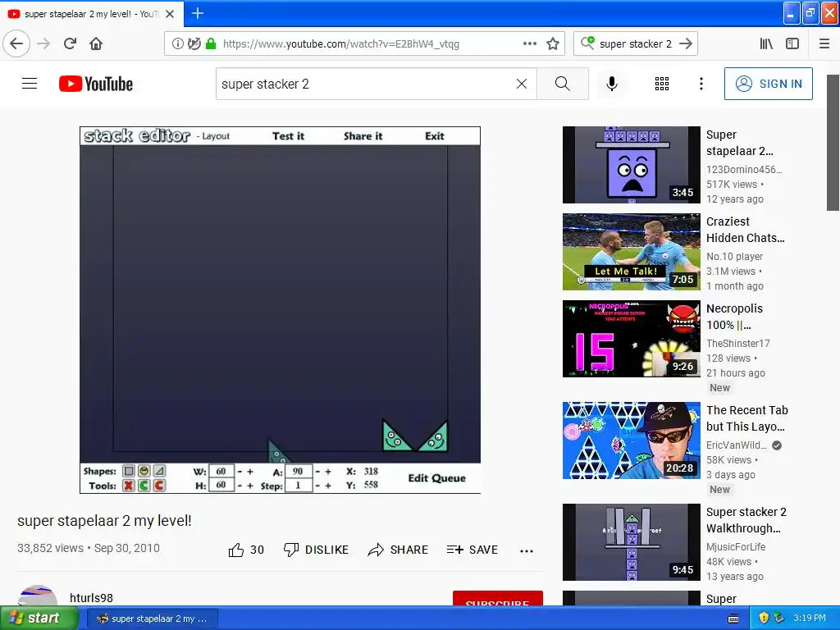The height and width of the screenshot is (630, 840).
Task: Toggle the browser sidebar view icon
Action: [x=792, y=44]
